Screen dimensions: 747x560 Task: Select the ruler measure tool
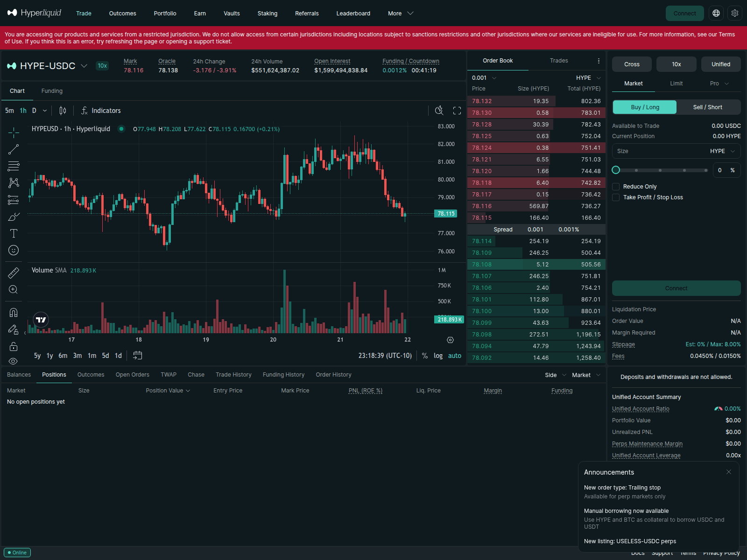14,273
